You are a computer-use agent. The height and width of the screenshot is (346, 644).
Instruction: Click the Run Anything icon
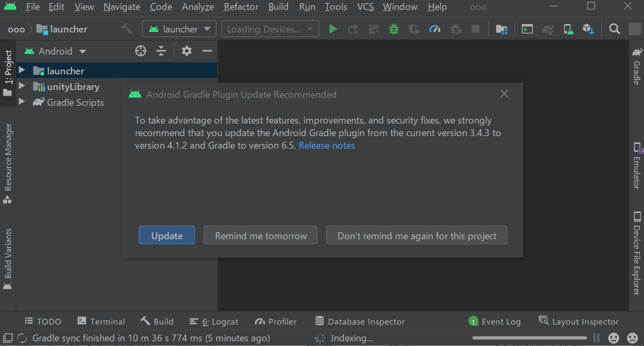527,29
